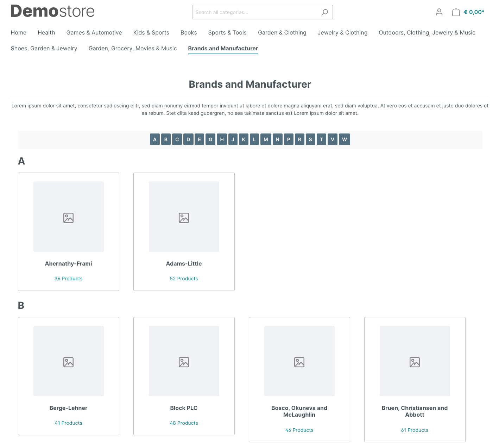
Task: Click Bosco, Okuneva and McLaughlin name
Action: 299,411
